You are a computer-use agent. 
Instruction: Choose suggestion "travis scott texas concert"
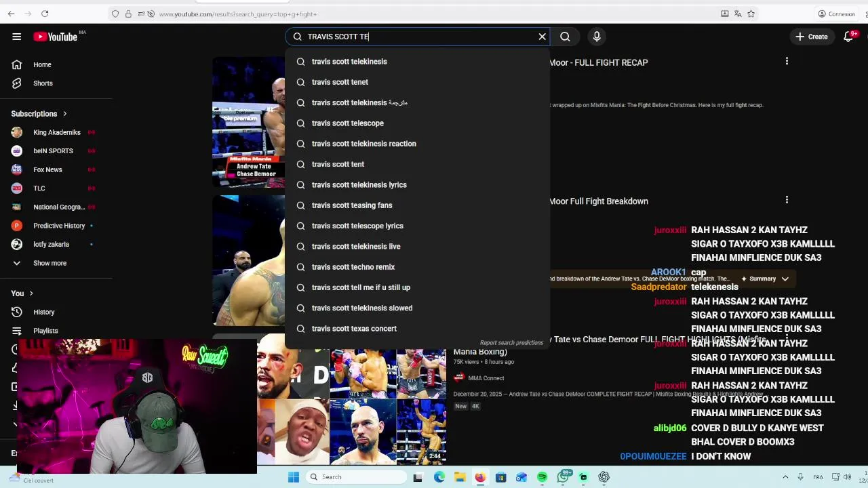click(x=417, y=329)
